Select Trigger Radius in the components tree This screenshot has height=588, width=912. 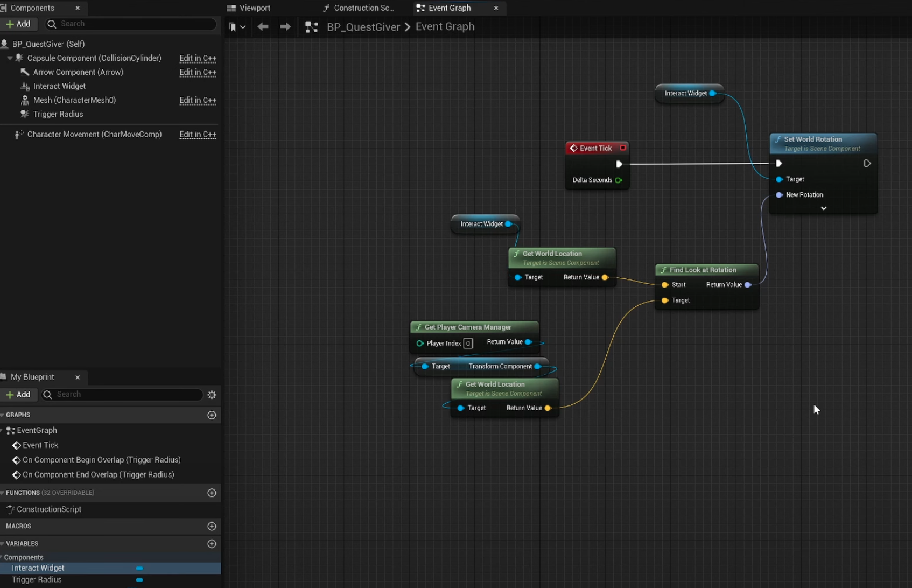(x=58, y=114)
